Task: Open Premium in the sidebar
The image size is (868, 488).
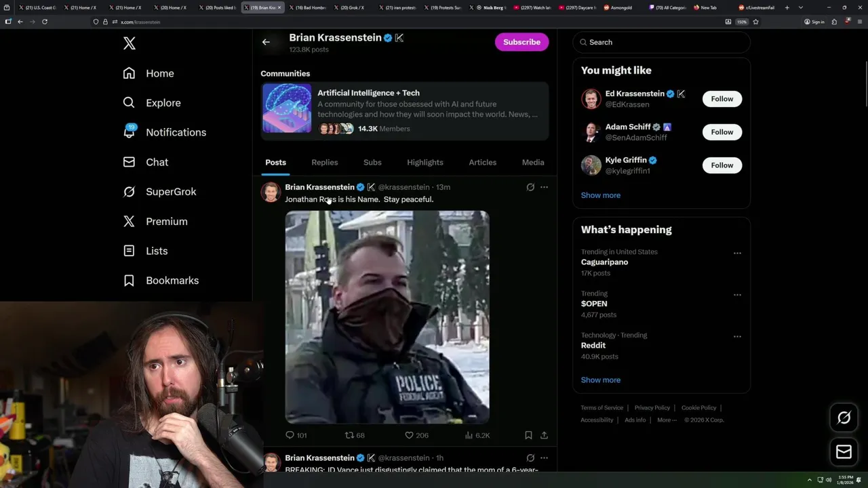Action: [155, 222]
